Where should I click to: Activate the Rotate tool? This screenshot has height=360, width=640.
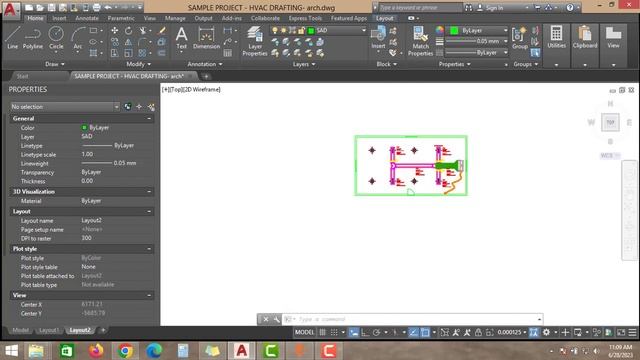pos(129,31)
